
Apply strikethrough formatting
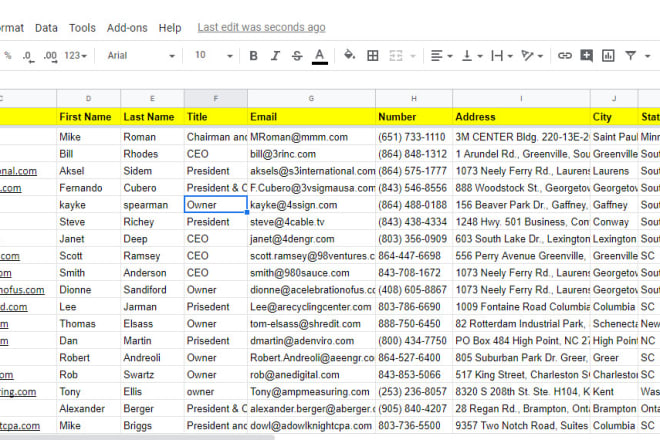pyautogui.click(x=297, y=56)
